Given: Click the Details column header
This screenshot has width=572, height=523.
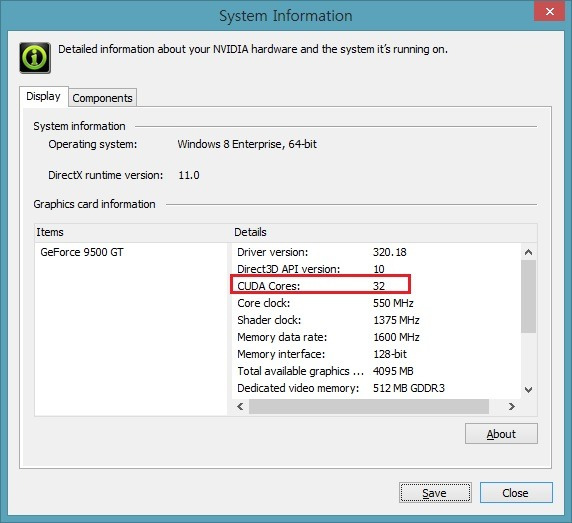Looking at the screenshot, I should (384, 232).
